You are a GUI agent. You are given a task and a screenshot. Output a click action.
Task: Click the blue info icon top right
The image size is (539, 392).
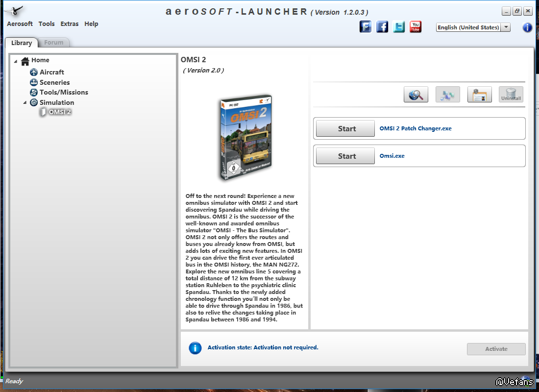pyautogui.click(x=527, y=27)
